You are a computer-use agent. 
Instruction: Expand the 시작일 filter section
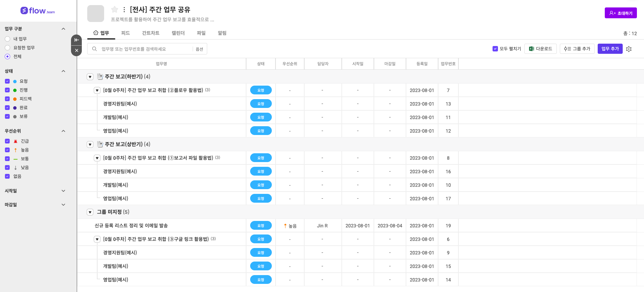[x=63, y=191]
